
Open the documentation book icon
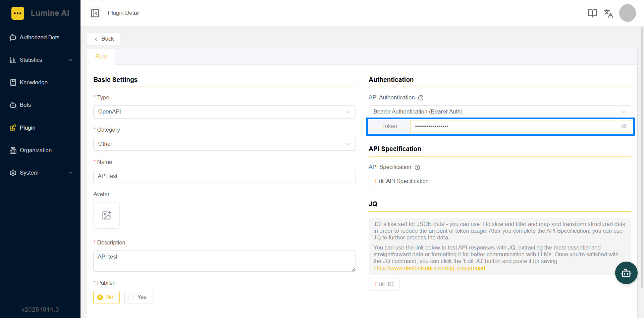[x=592, y=13]
